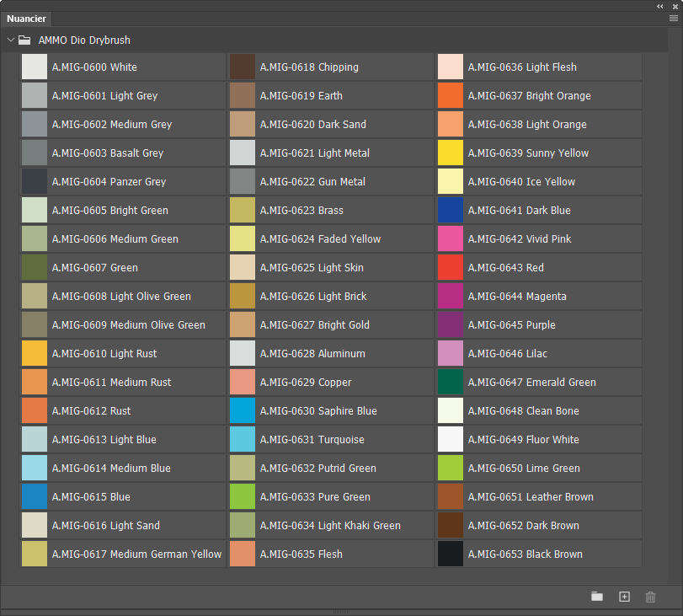Pick the A.MIG-0618 Chipping swatch
The height and width of the screenshot is (616, 683).
(243, 67)
